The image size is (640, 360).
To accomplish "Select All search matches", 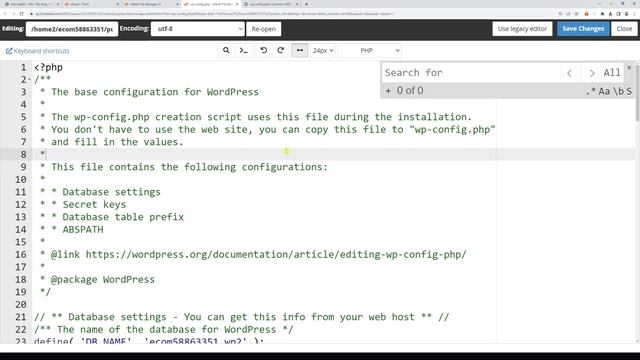I will [x=612, y=73].
